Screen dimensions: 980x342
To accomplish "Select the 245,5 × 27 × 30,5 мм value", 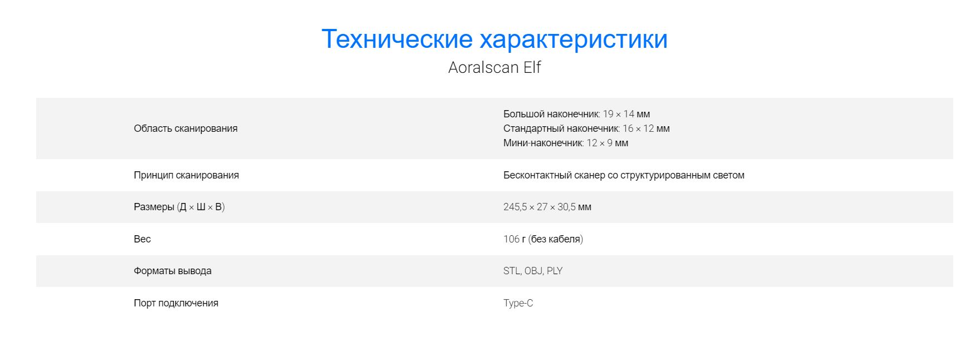I will (547, 207).
